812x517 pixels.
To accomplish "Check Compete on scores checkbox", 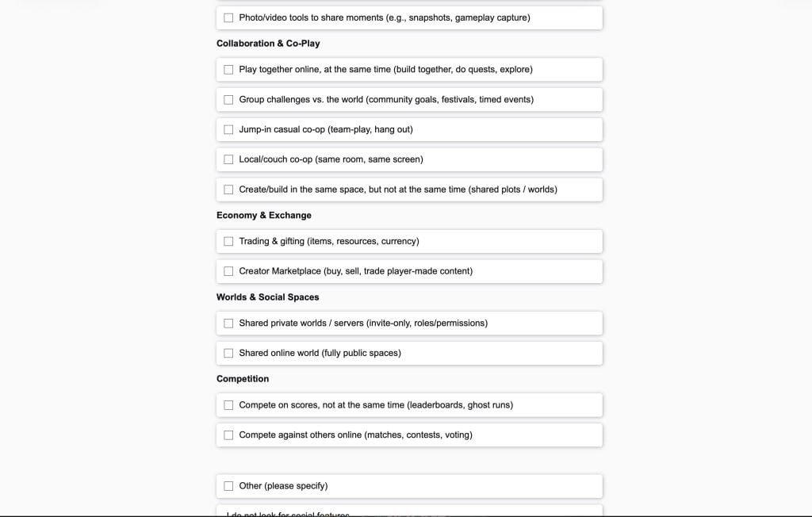I will (x=228, y=405).
